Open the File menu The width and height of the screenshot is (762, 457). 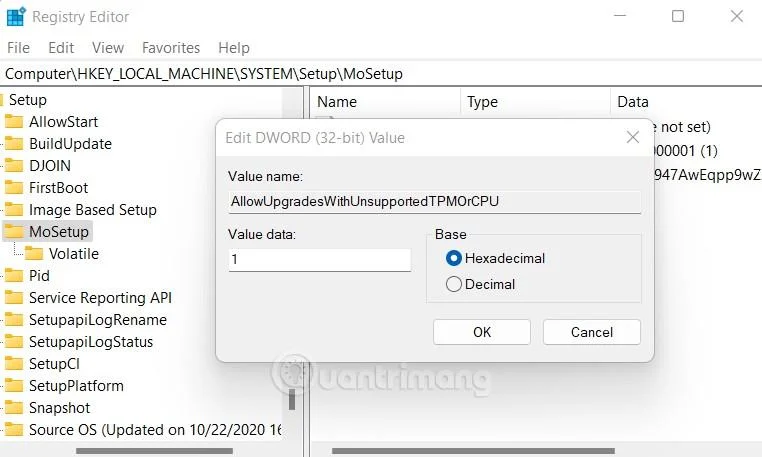pyautogui.click(x=18, y=48)
